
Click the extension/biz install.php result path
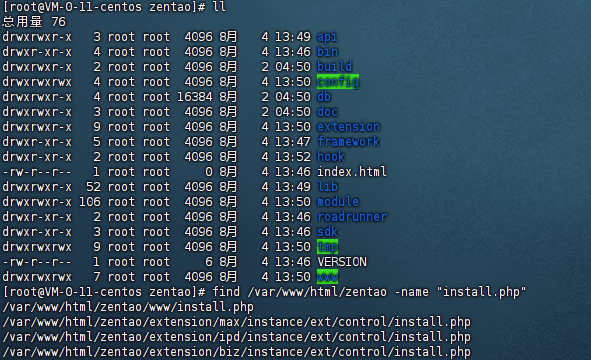tap(237, 352)
